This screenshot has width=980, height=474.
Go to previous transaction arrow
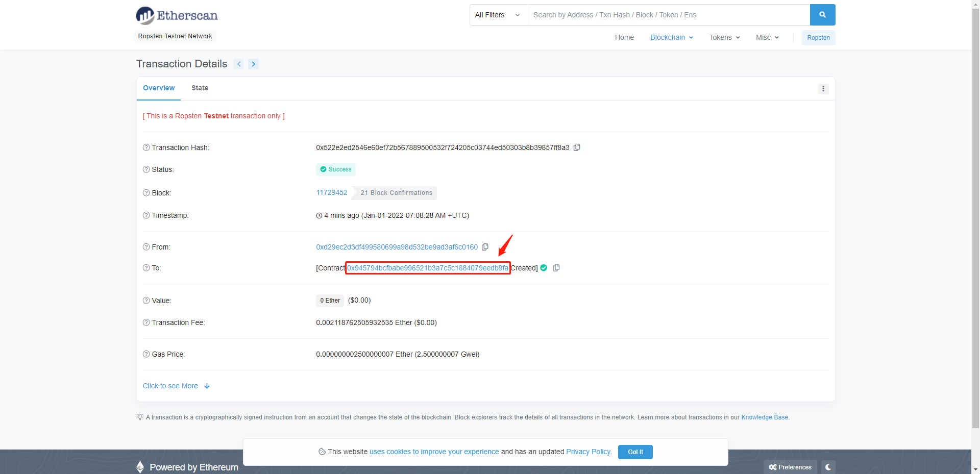[239, 64]
